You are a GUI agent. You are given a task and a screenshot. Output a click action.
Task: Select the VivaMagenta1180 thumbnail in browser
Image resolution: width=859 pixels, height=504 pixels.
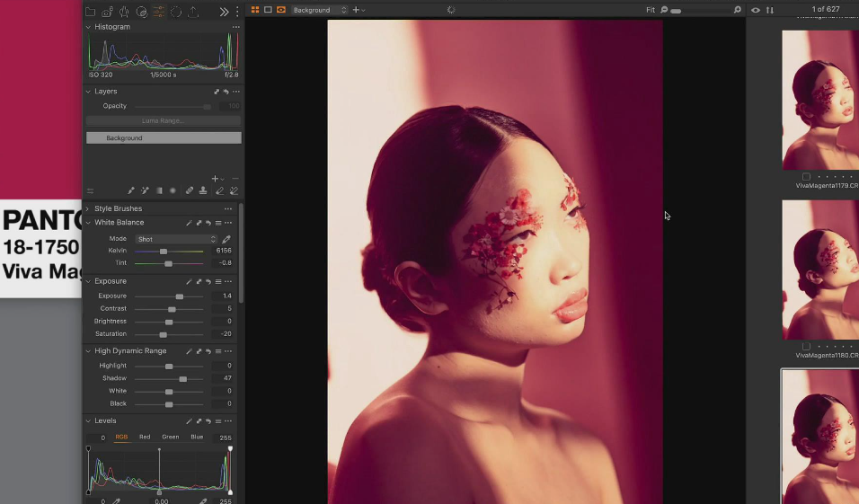point(820,270)
